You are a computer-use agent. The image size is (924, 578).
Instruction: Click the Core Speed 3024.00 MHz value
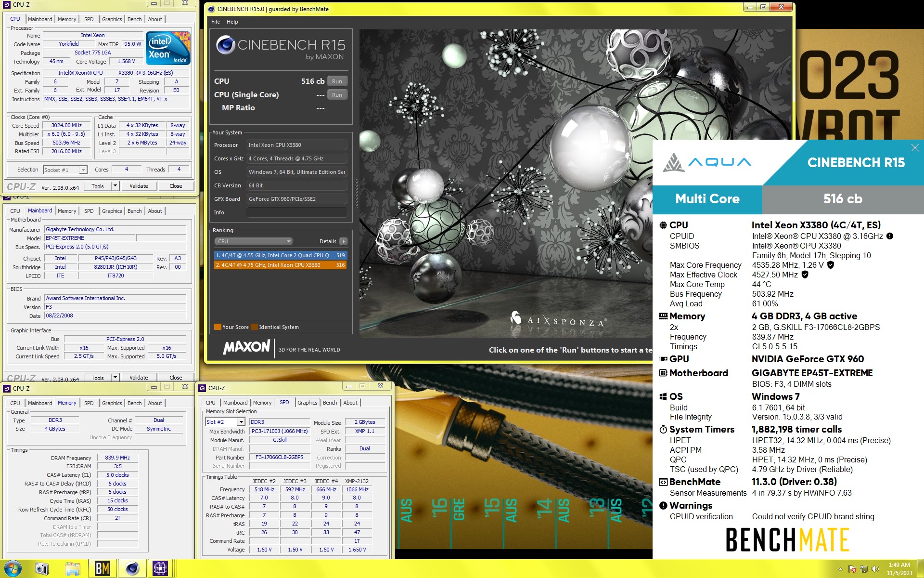pyautogui.click(x=66, y=125)
